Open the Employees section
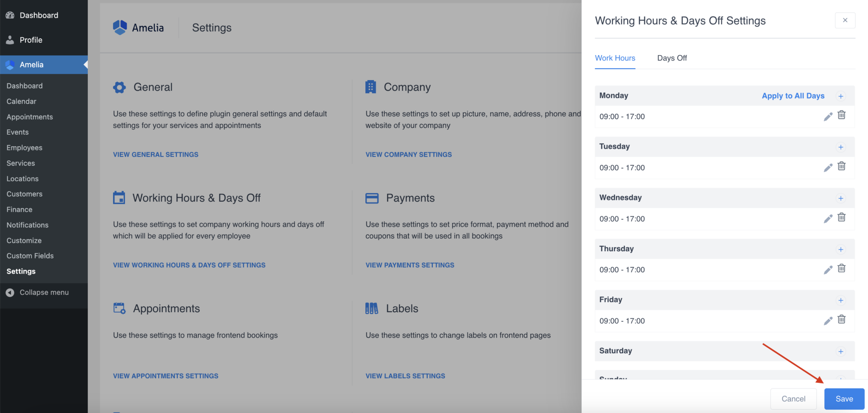Viewport: 868px width, 413px height. 24,147
